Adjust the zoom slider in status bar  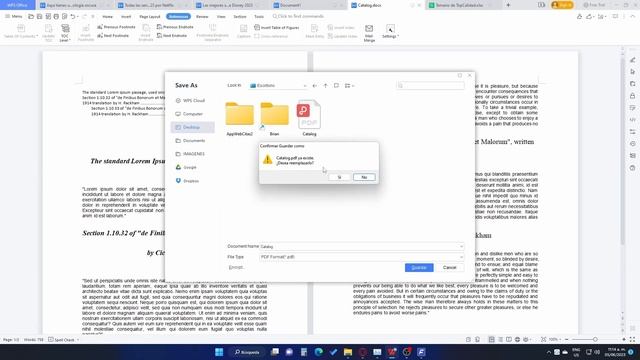point(595,340)
